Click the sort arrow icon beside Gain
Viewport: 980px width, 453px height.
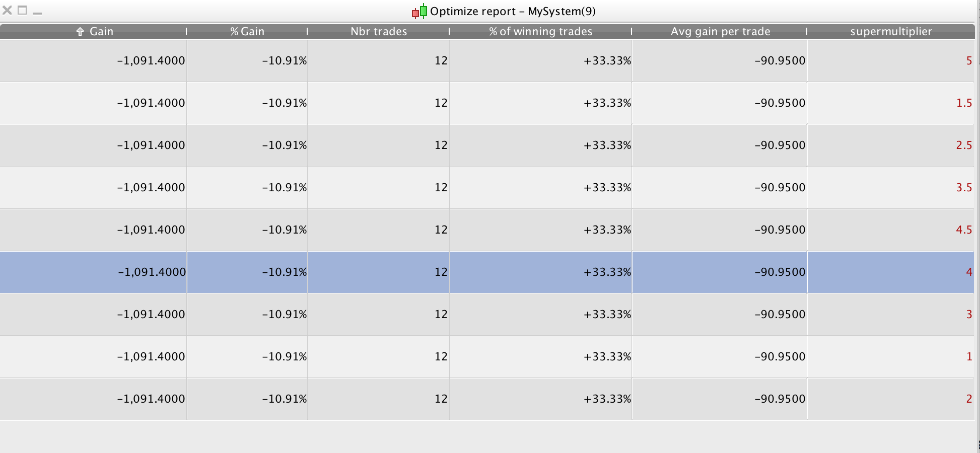(x=80, y=32)
